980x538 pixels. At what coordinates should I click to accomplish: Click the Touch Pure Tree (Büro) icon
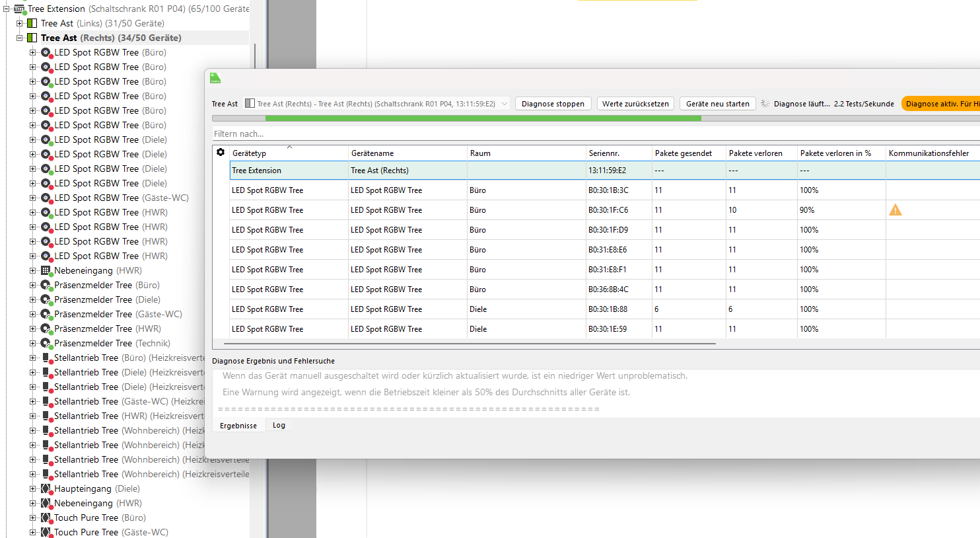coord(46,518)
